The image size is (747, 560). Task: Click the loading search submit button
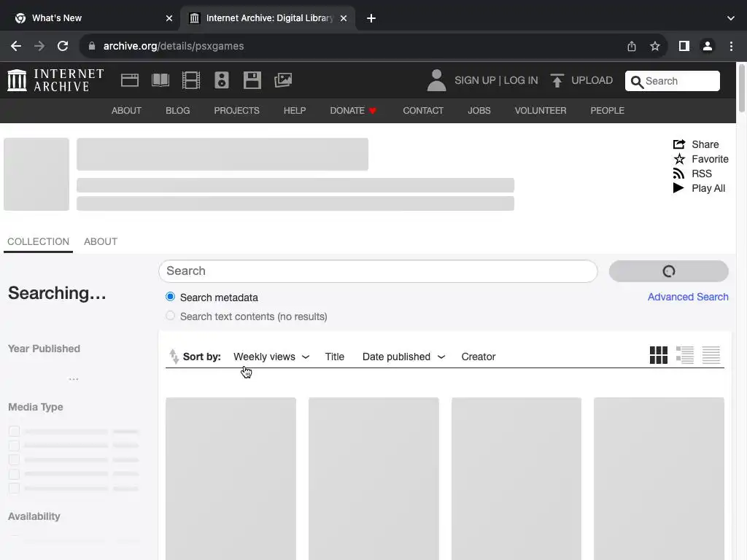click(x=669, y=271)
